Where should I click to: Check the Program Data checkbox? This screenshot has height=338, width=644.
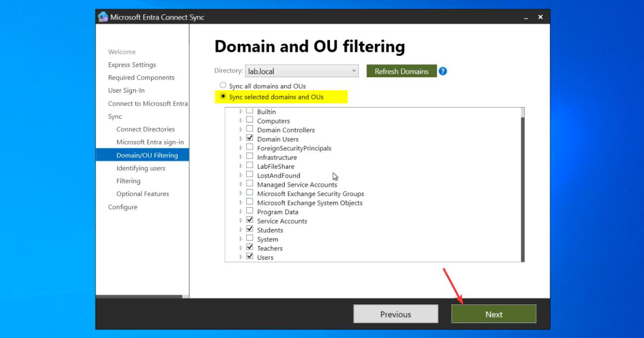pos(249,211)
